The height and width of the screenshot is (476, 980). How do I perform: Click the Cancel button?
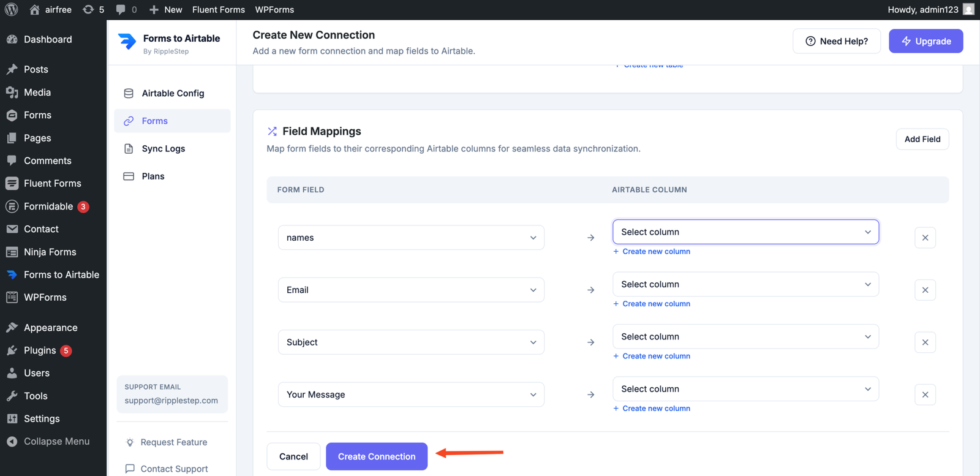click(x=293, y=456)
